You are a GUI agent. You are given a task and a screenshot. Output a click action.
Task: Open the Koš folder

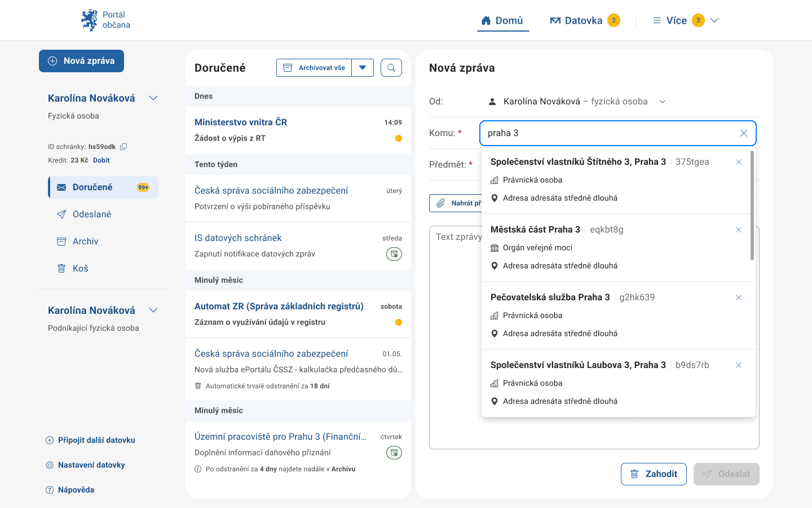[x=81, y=269]
